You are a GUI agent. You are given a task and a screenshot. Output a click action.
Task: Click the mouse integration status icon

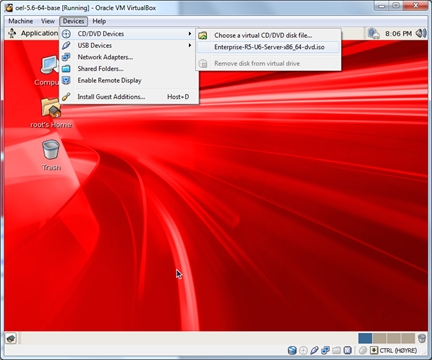tap(363, 350)
